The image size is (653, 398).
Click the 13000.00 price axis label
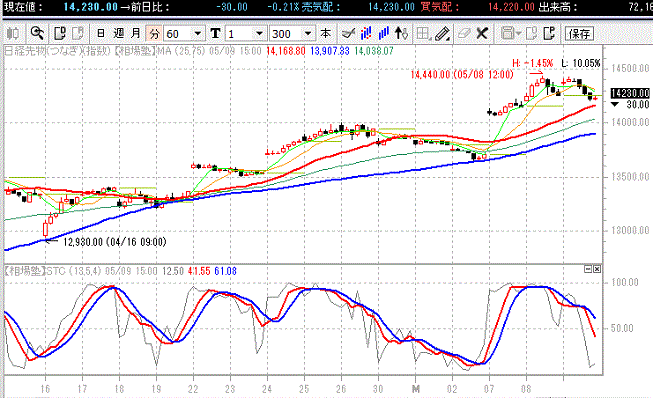click(630, 231)
